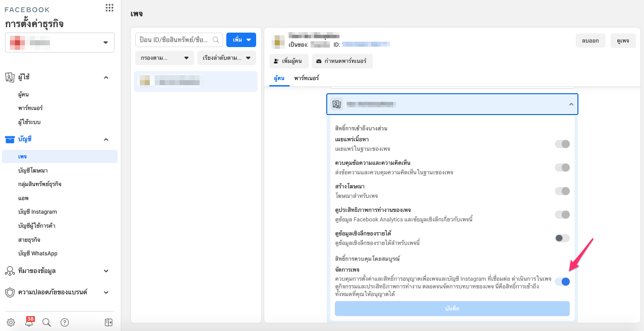Open ผู้ใช้ระบบ in sidebar menu
Viewport: 644px width, 331px height.
29,122
